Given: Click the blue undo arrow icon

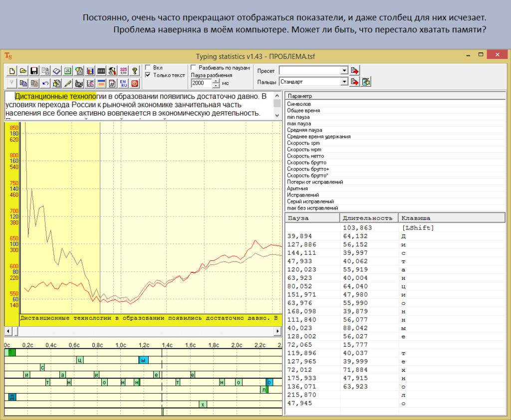Looking at the screenshot, I should click(45, 83).
